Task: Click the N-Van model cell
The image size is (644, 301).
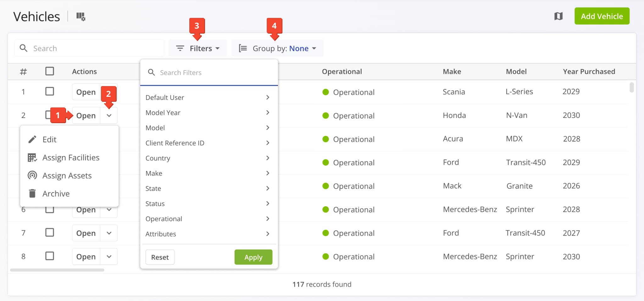Action: tap(517, 115)
